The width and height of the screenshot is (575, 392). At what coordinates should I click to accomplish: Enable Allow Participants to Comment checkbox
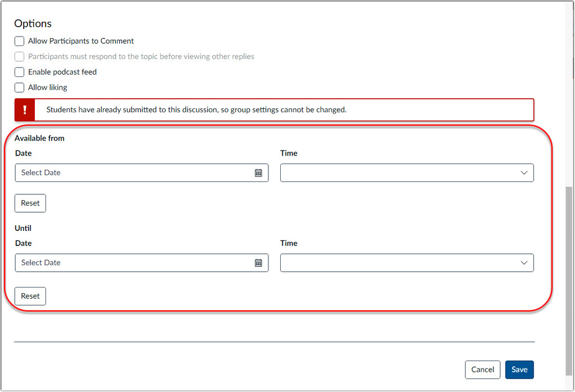point(20,41)
